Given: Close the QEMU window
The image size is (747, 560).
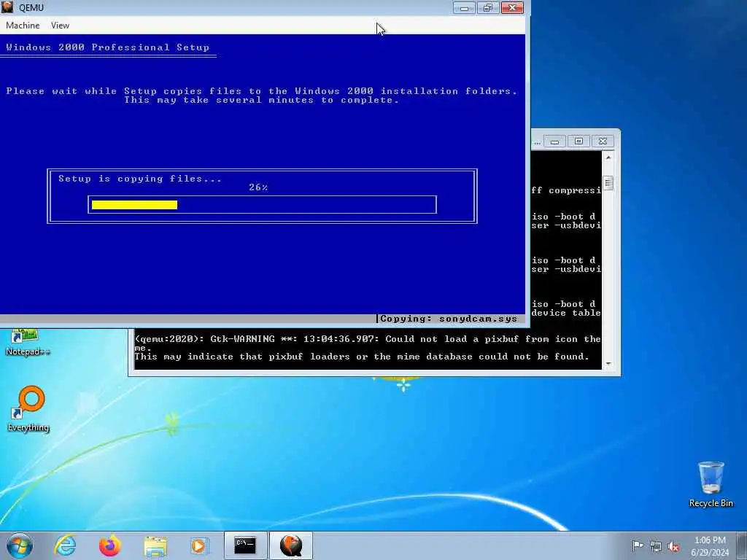Looking at the screenshot, I should 512,7.
